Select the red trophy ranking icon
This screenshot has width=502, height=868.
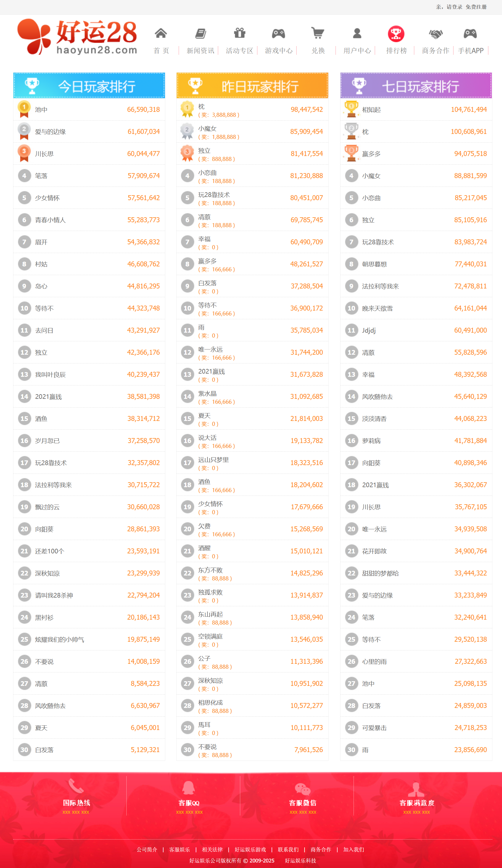pos(396,34)
